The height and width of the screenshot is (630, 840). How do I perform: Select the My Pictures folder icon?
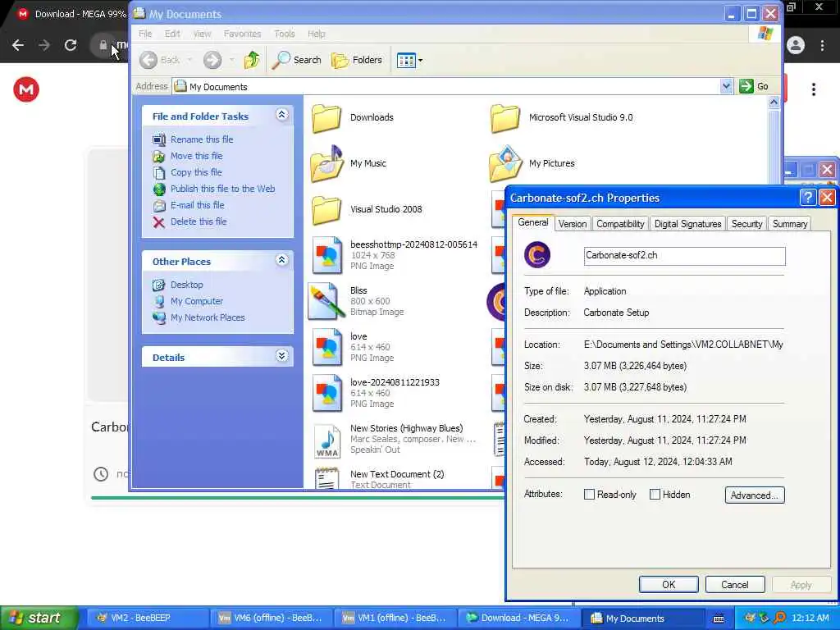[x=505, y=164]
